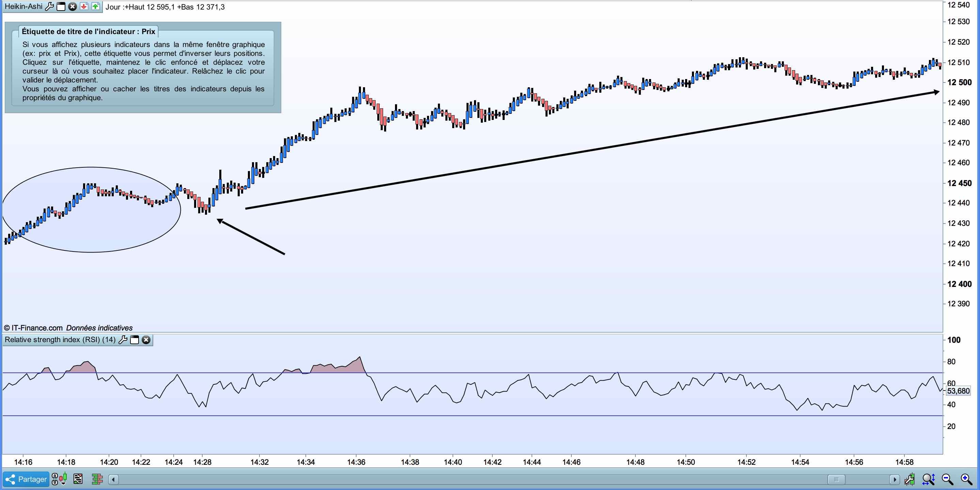Open chart properties candlestick wrench icon
This screenshot has width=980, height=490.
click(910, 479)
